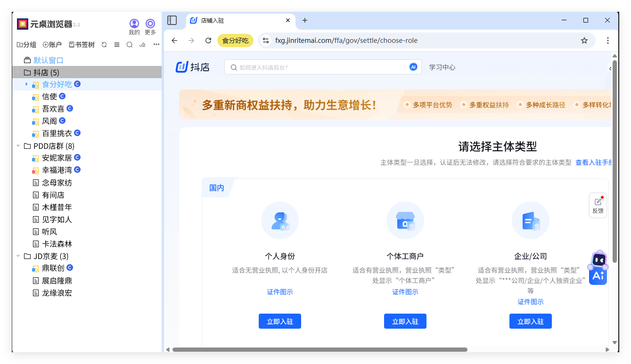Open the three-dot overflow menu in the sidebar toolbar
The width and height of the screenshot is (631, 364).
coord(156,45)
